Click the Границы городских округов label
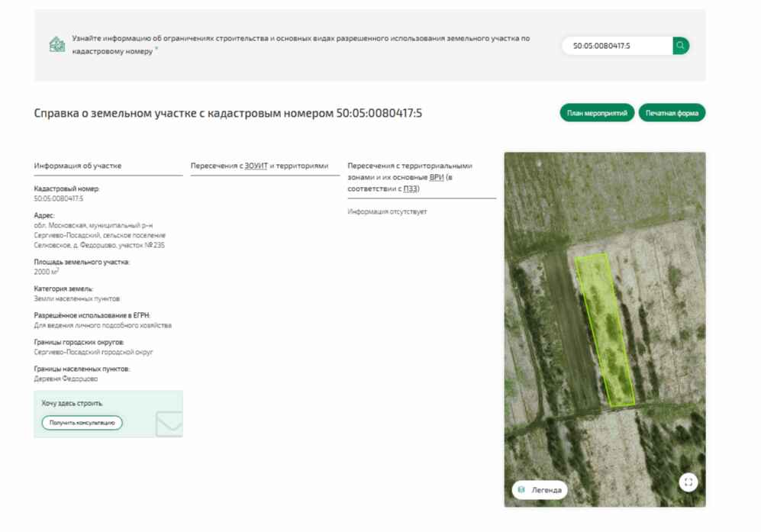 pyautogui.click(x=79, y=342)
